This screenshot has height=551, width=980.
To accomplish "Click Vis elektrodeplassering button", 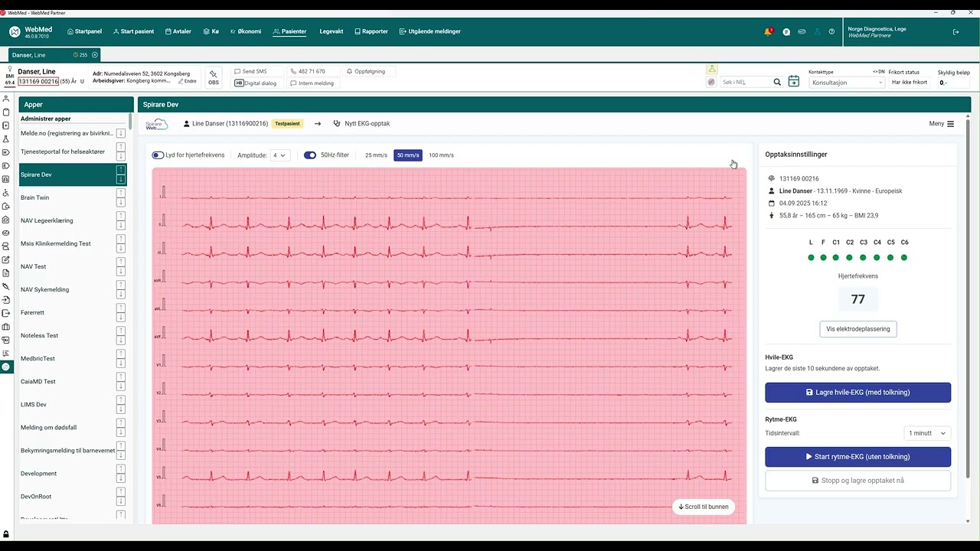I will coord(857,329).
